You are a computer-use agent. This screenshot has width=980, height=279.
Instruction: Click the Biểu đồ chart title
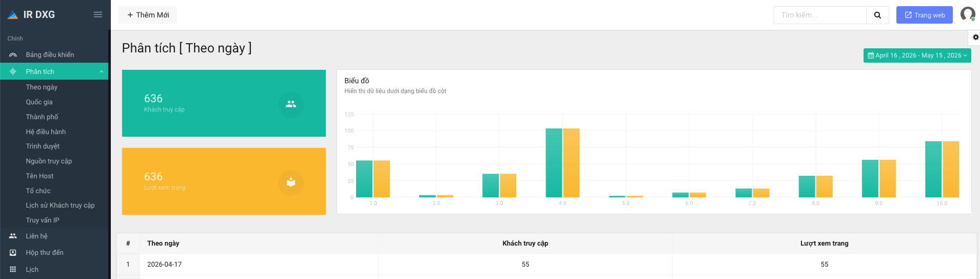click(x=357, y=81)
